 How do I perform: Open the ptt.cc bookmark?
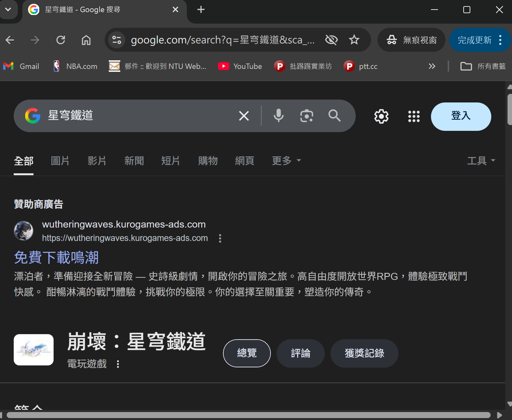coord(360,66)
